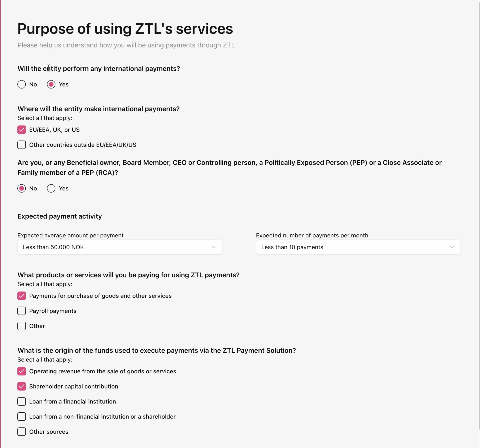Open Expected average amount per payment dropdown
Image resolution: width=480 pixels, height=448 pixels.
click(119, 247)
